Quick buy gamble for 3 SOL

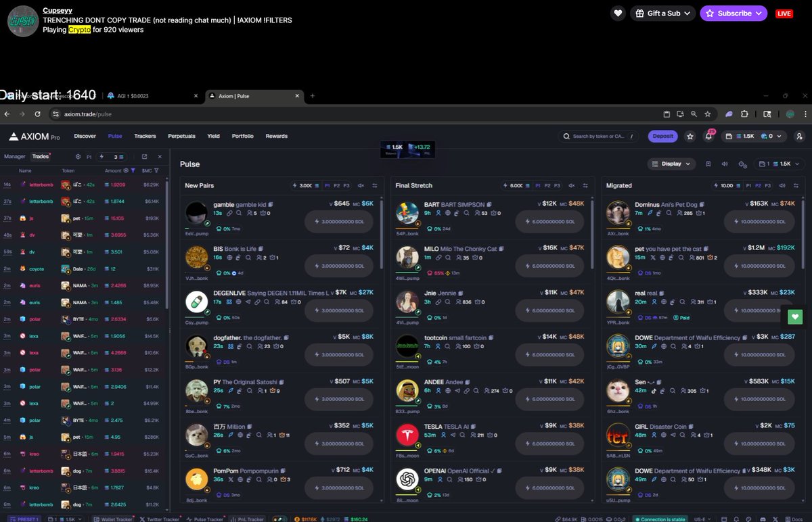click(x=339, y=222)
